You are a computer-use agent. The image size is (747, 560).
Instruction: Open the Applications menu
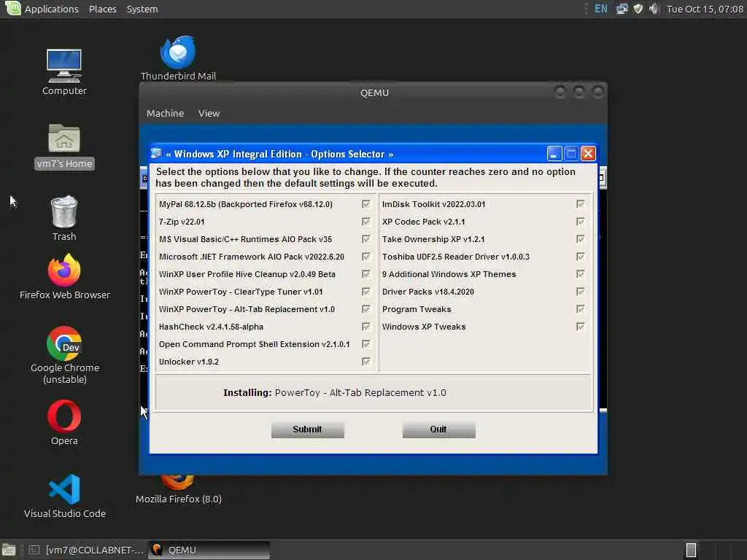pos(52,9)
